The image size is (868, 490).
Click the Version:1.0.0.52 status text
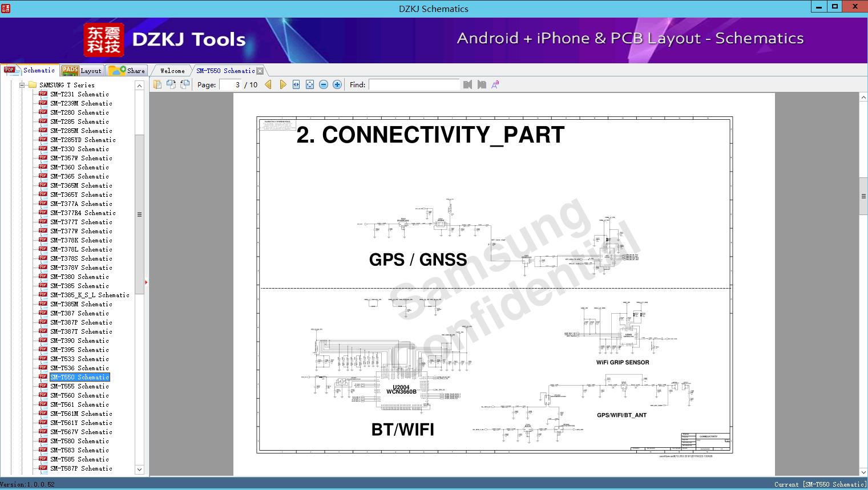click(27, 484)
